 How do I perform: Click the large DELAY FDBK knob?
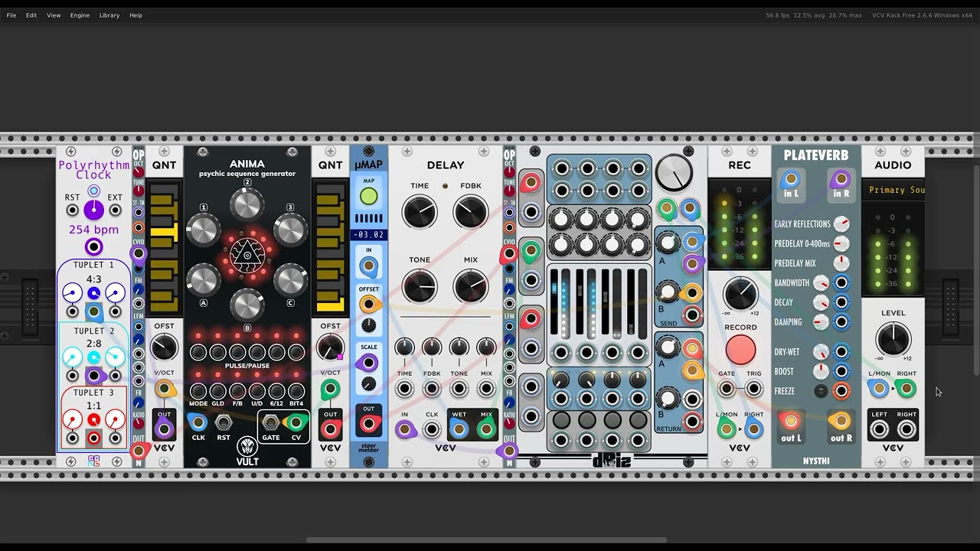471,212
